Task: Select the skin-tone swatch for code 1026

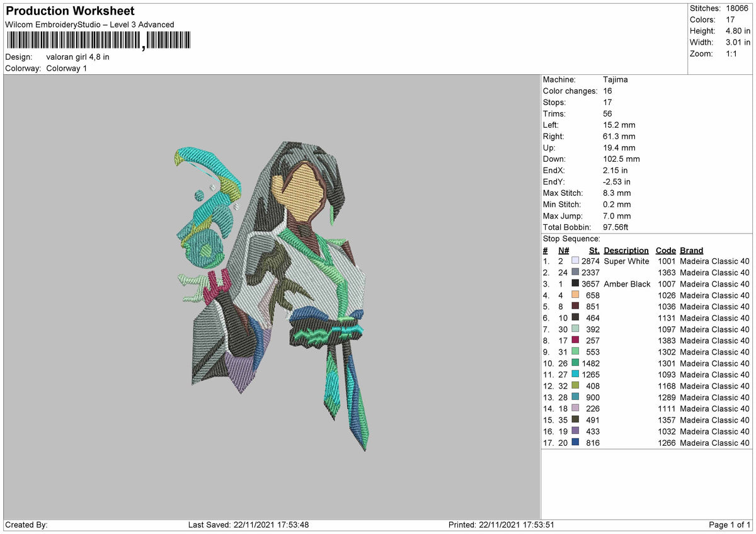Action: pyautogui.click(x=575, y=295)
